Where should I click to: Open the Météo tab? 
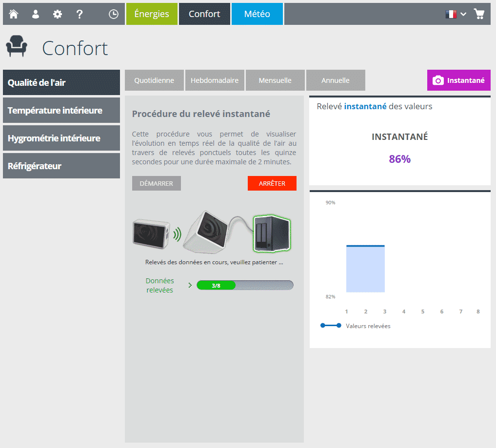[x=257, y=14]
